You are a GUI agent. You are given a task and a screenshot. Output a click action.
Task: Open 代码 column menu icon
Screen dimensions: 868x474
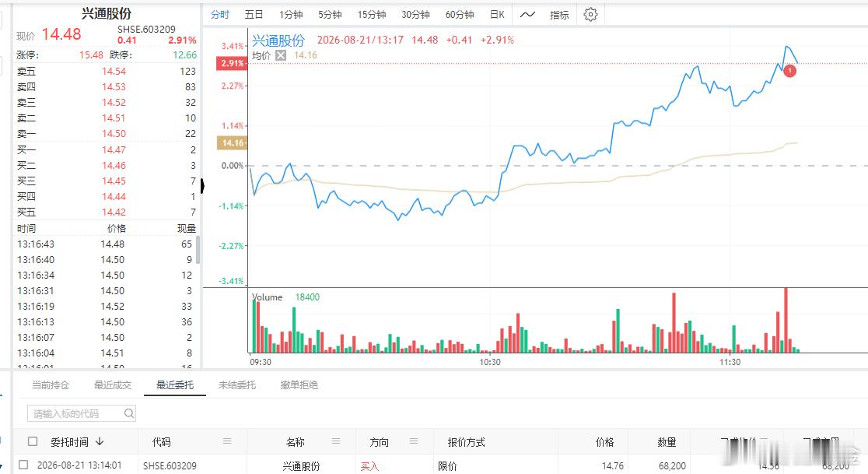coord(227,441)
